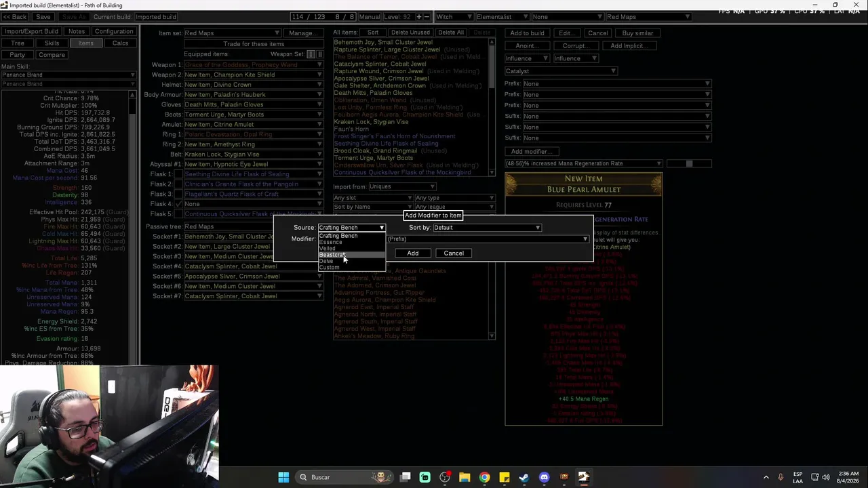Click the mana regeneration roll slider
The image size is (868, 488).
[689, 163]
